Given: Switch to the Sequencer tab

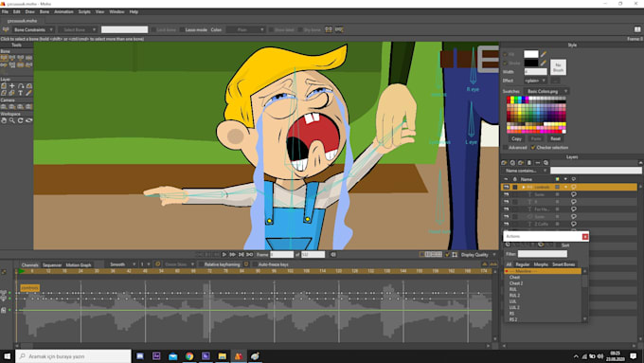Looking at the screenshot, I should click(x=52, y=265).
